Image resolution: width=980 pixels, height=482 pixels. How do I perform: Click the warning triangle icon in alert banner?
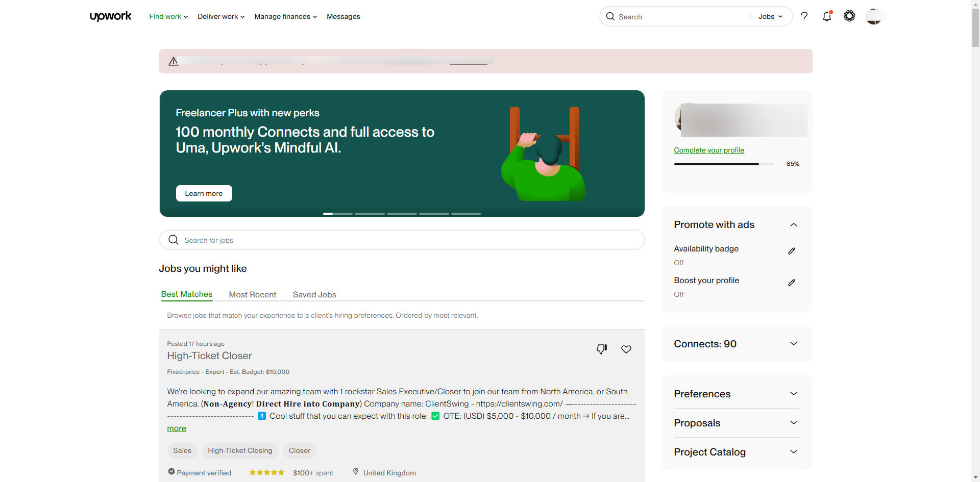coord(174,61)
